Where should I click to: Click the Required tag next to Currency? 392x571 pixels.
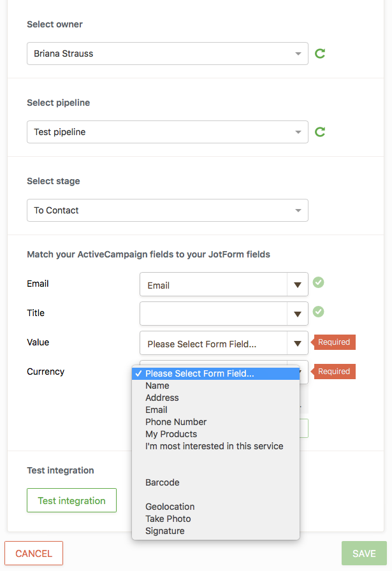point(334,372)
